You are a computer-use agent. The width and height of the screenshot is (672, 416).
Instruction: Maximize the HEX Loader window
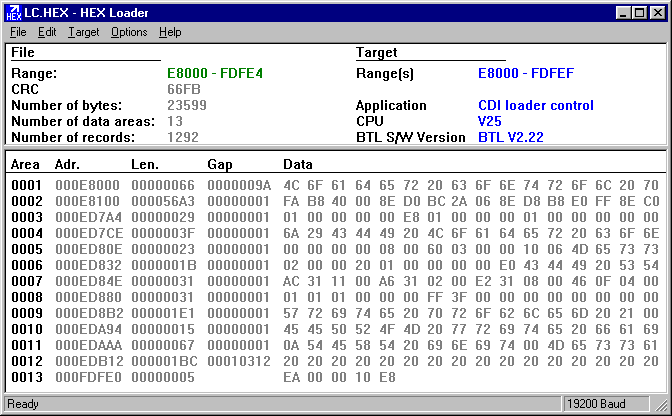pyautogui.click(x=640, y=13)
